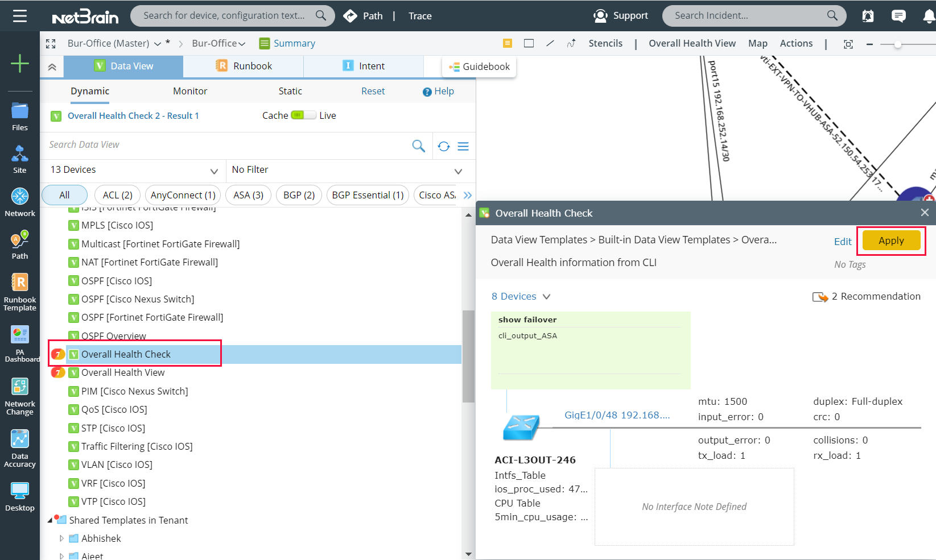Click Edit in the Overall Health Check panel
The image size is (936, 560).
pyautogui.click(x=843, y=241)
